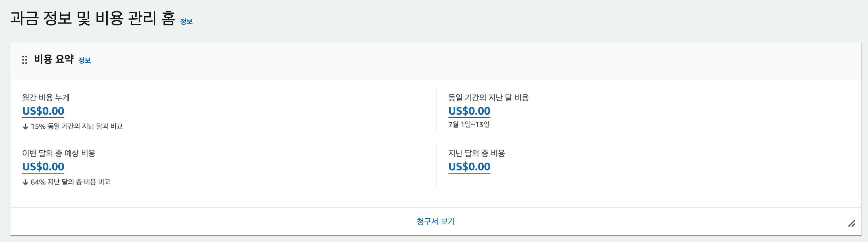Click the resize handle icon of the widget
This screenshot has width=868, height=242.
(x=851, y=223)
